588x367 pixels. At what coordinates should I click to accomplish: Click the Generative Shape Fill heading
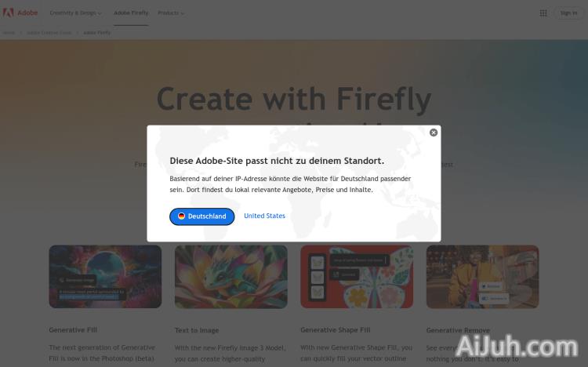(336, 330)
